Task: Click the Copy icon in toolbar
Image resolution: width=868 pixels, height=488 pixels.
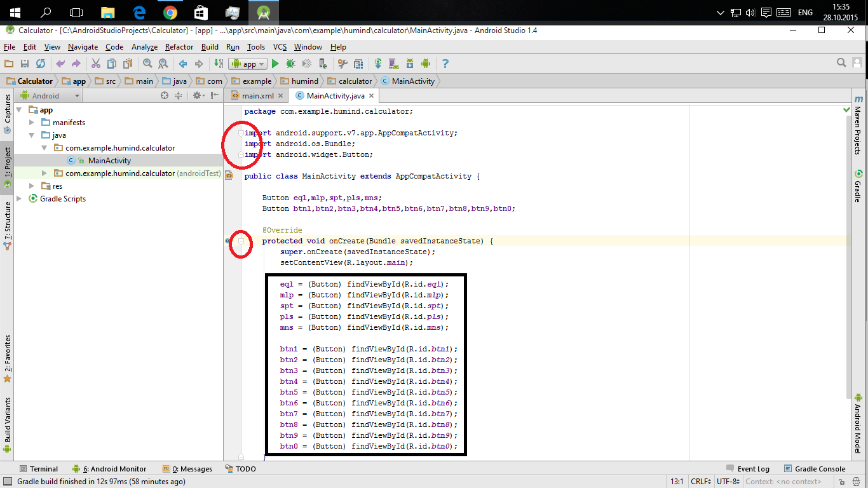Action: point(112,64)
